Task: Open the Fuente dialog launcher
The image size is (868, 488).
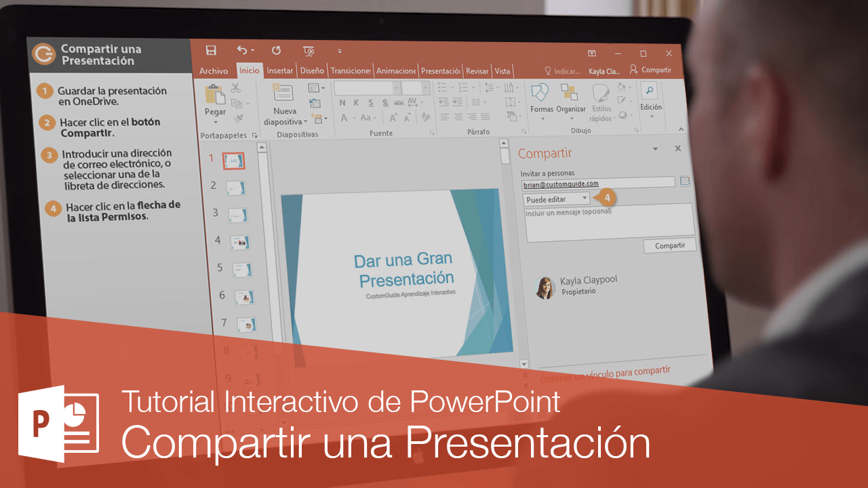Action: coord(432,134)
